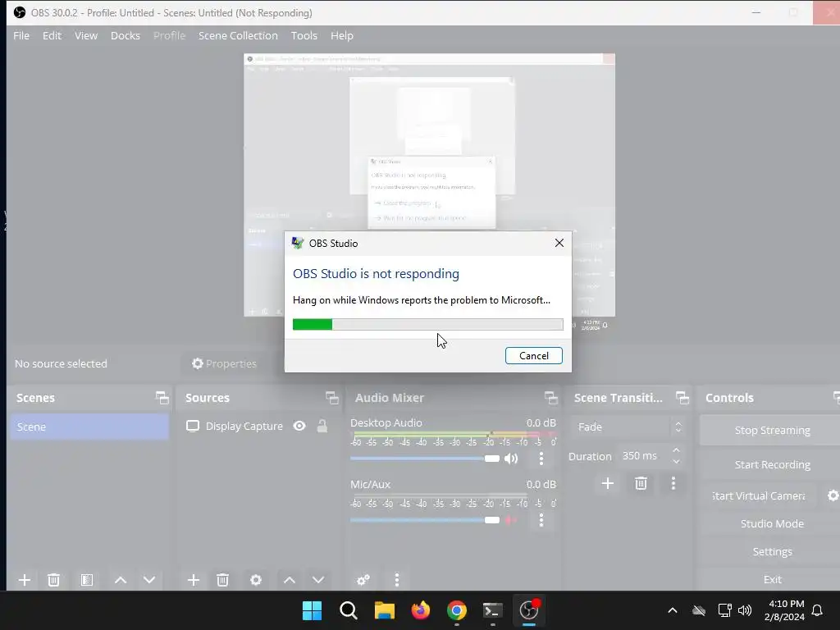Increase transition duration with up arrow

click(x=676, y=450)
